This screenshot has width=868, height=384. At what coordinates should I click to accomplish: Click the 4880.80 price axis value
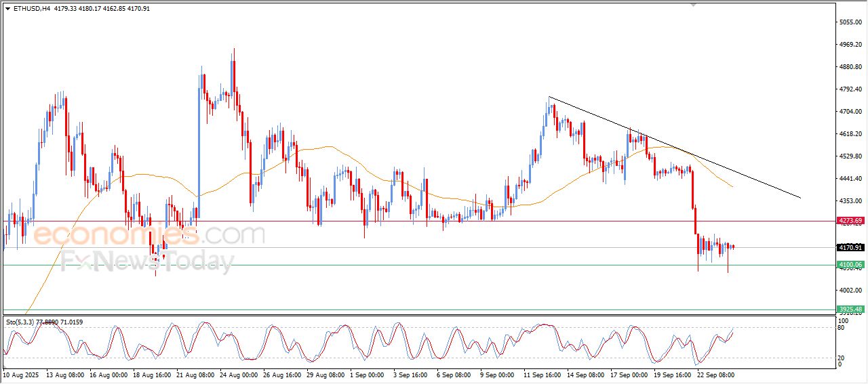[x=850, y=67]
